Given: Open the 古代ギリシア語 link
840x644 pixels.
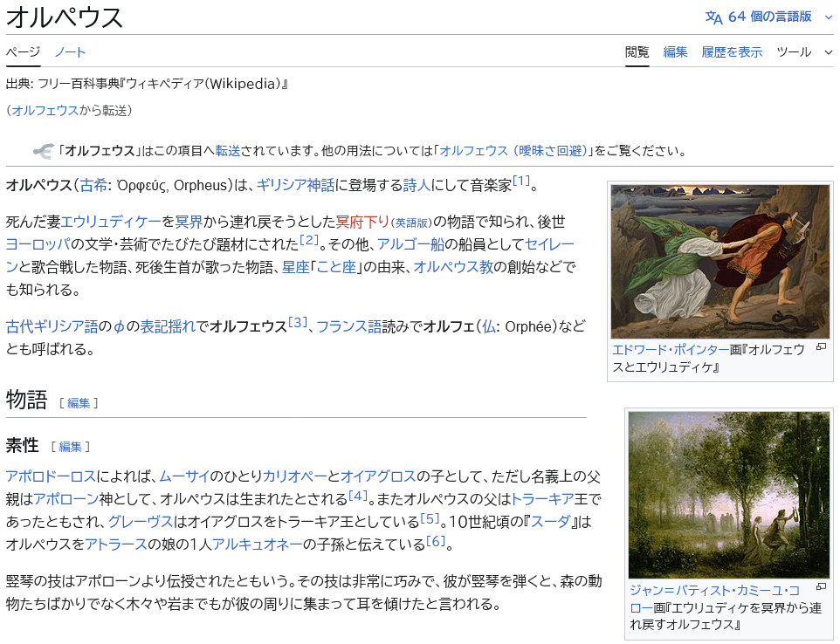Looking at the screenshot, I should tap(52, 326).
